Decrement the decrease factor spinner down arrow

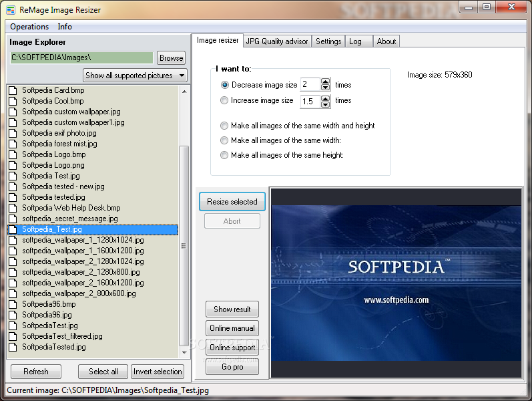[325, 88]
